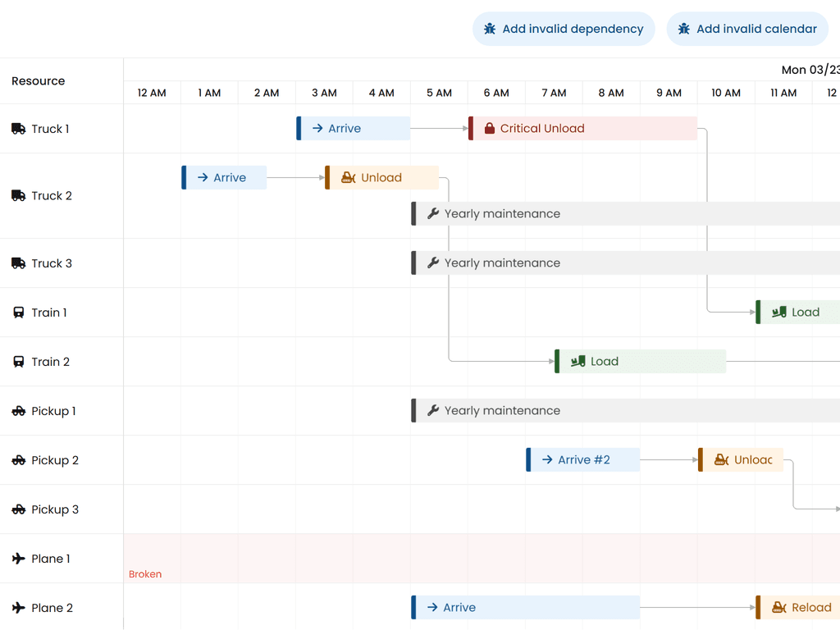Click the bug icon on Add invalid calendar
Screen dimensions: 840x630
[x=686, y=29]
